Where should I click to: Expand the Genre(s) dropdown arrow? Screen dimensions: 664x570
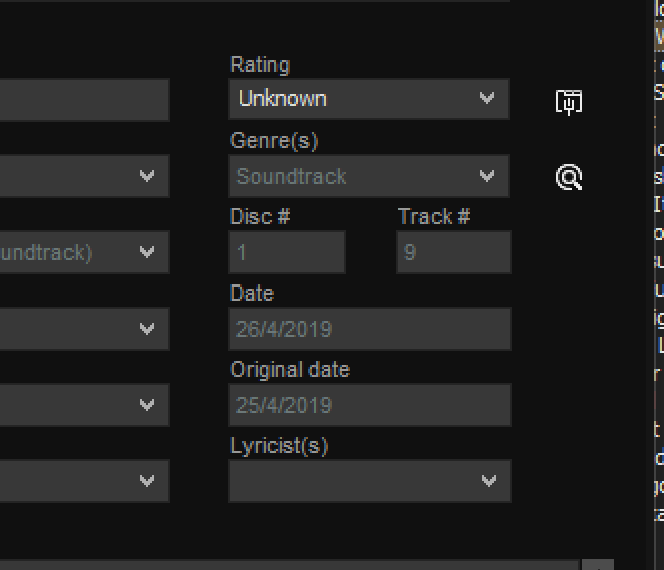tap(487, 176)
